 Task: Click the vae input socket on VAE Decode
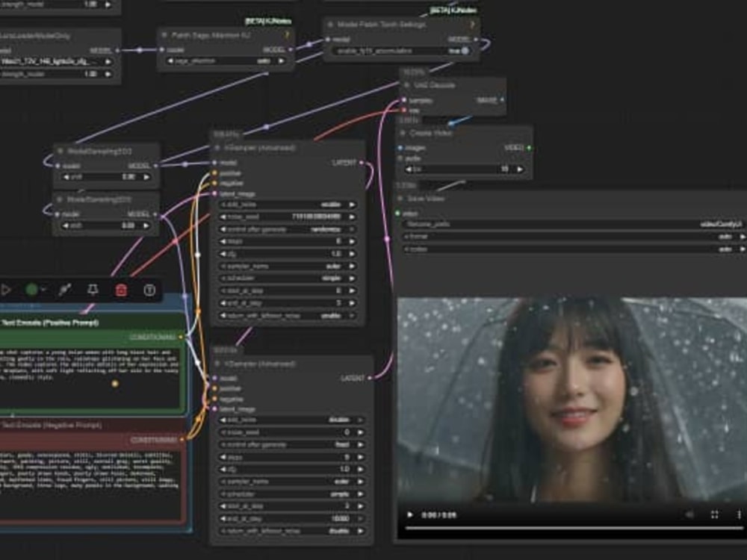(x=404, y=111)
